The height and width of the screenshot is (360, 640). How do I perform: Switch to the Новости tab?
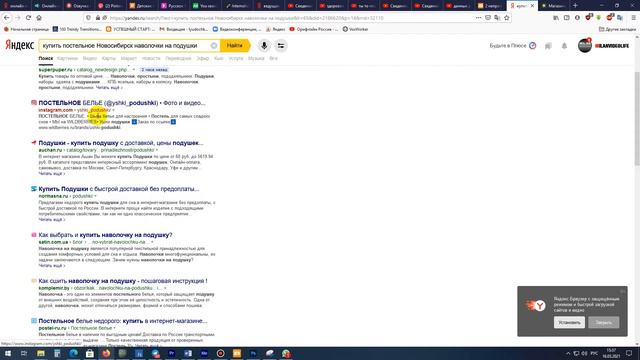coord(151,58)
